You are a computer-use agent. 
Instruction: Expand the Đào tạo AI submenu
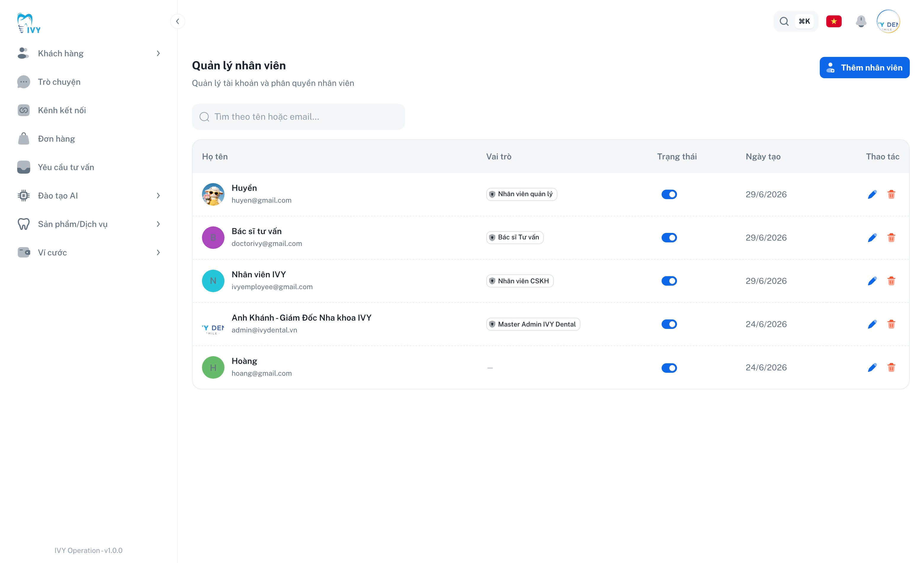(x=158, y=195)
